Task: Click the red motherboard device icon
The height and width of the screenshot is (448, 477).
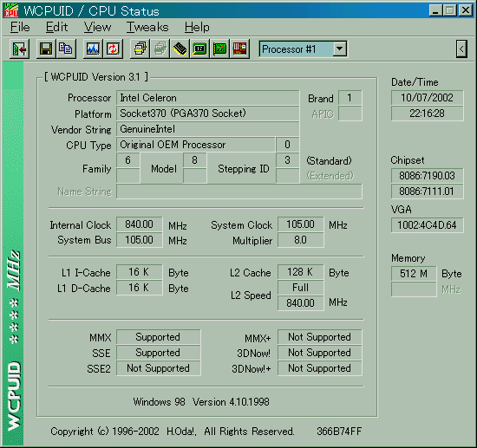Action: 239,49
